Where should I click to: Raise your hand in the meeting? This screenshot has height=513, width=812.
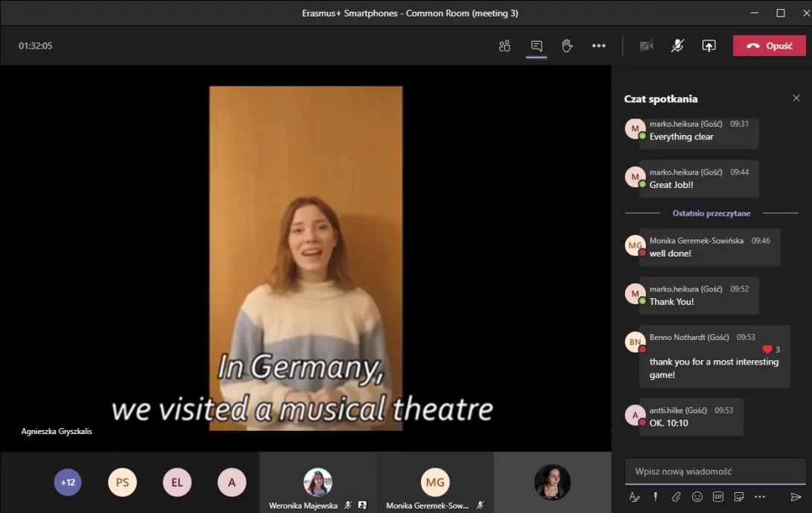pos(567,45)
